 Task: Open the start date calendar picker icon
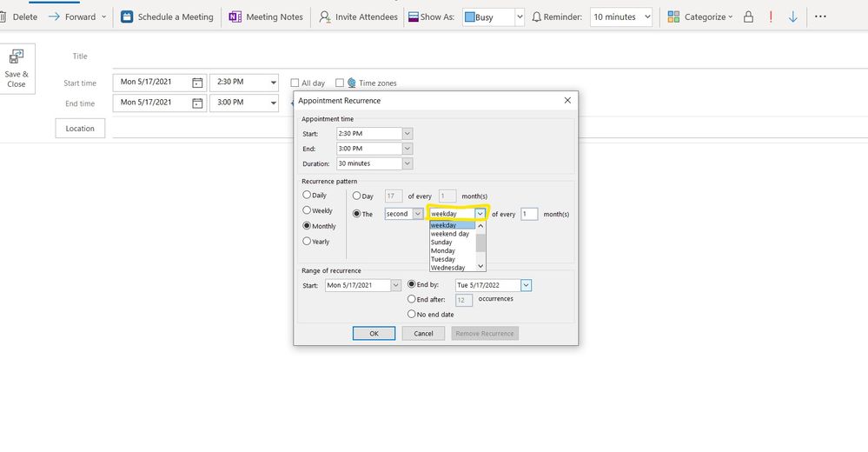pyautogui.click(x=197, y=83)
